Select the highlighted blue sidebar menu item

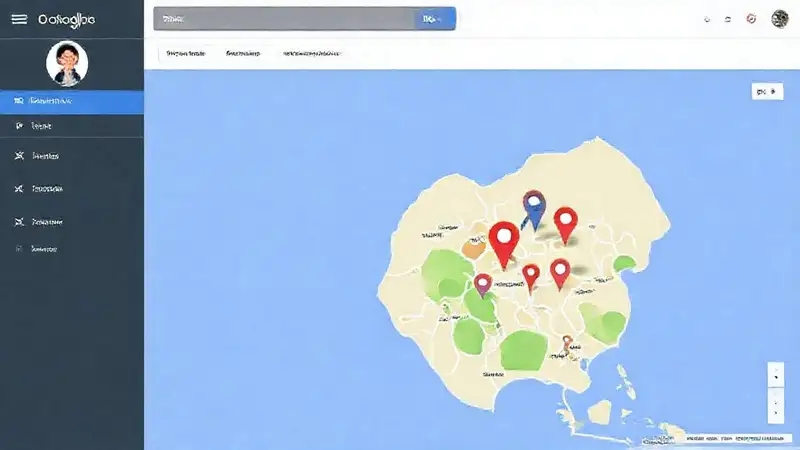72,102
